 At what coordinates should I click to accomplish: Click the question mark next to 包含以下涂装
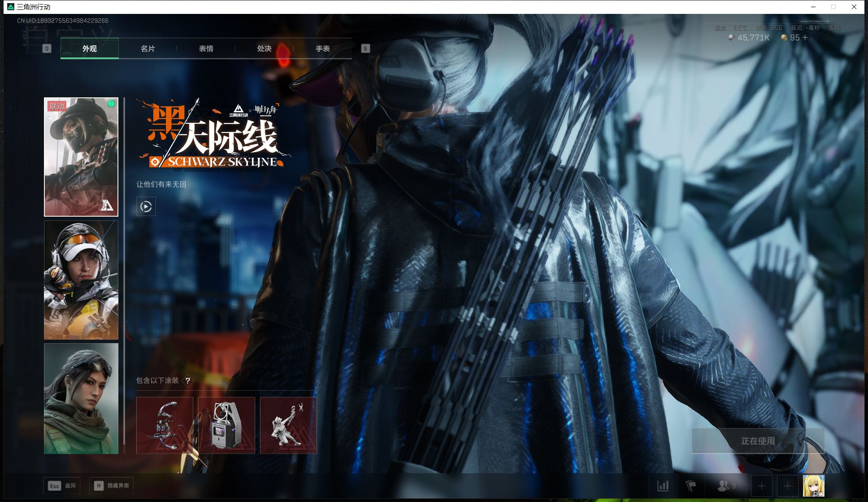click(x=188, y=381)
